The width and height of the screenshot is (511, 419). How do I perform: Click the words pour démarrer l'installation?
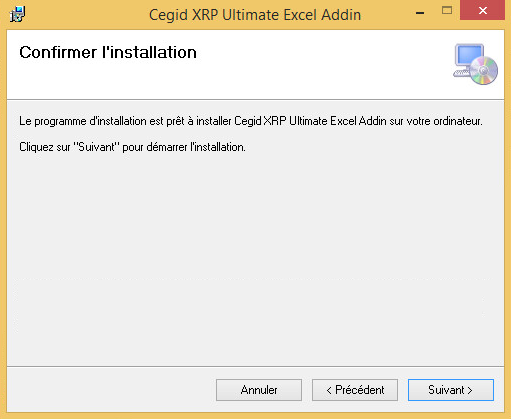184,147
